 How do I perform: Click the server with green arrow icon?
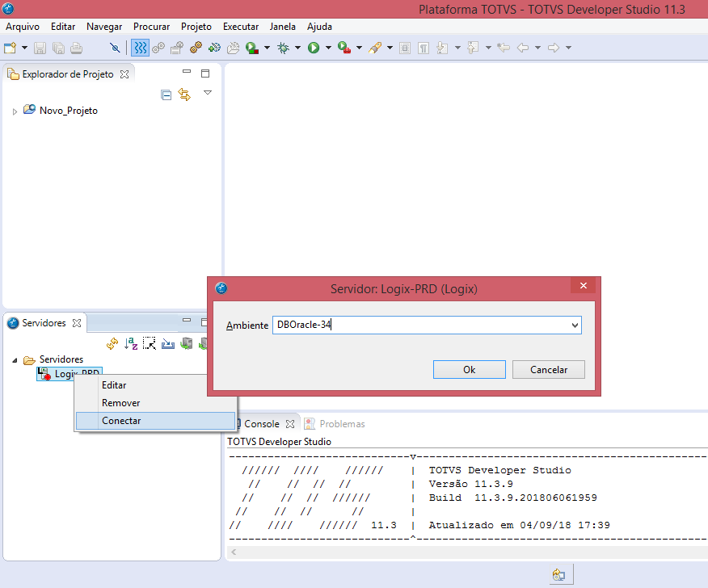(187, 344)
